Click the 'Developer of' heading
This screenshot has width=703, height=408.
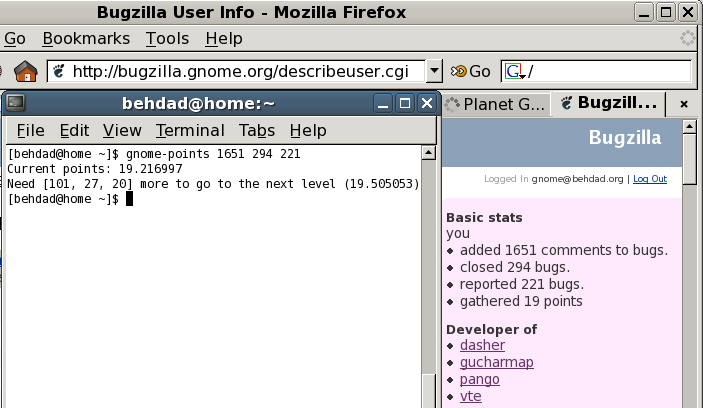pyautogui.click(x=491, y=330)
